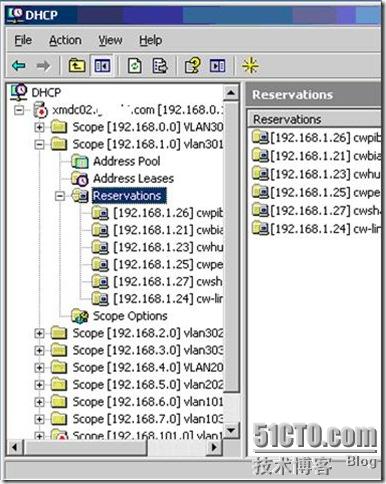This screenshot has width=386, height=484.
Task: Click the tree icon for reservation 192.168.1.27
Action: tap(100, 281)
